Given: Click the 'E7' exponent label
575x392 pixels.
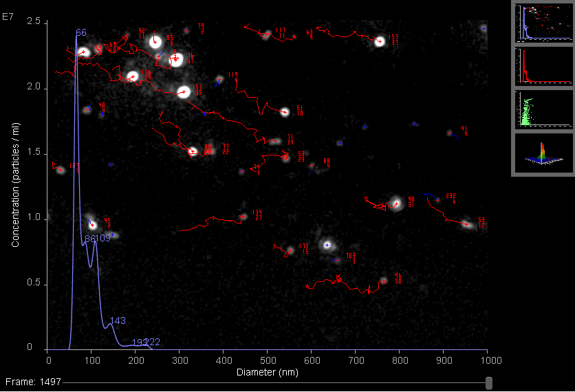Looking at the screenshot, I should 8,17.
